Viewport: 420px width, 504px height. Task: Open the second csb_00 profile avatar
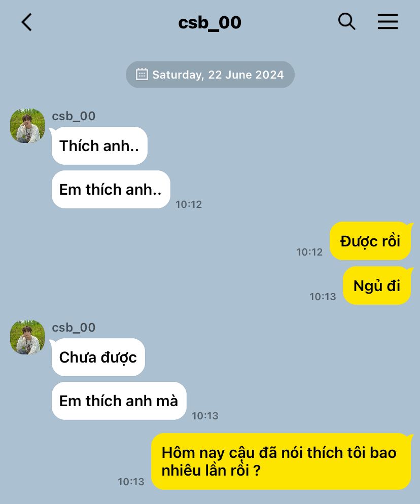tap(27, 337)
